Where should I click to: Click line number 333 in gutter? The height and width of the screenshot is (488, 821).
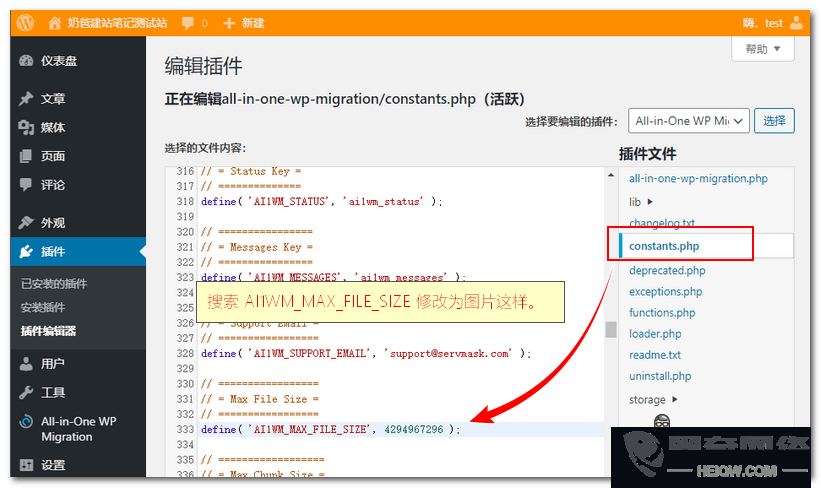(185, 429)
